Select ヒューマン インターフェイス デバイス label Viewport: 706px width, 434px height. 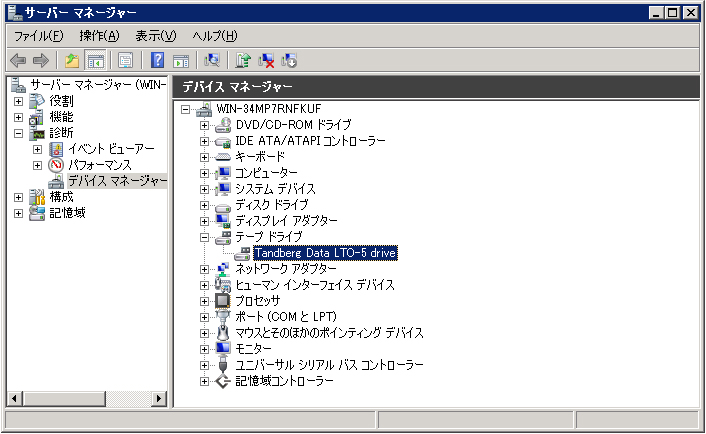click(x=315, y=285)
